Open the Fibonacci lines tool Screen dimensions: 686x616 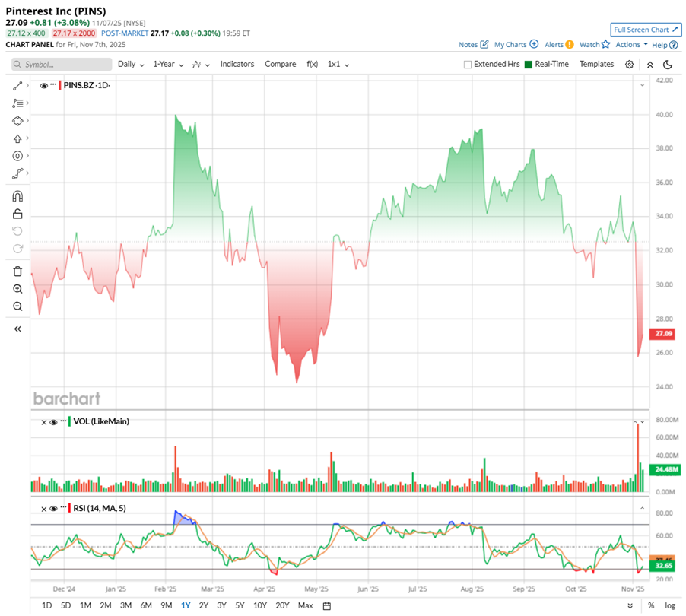(17, 103)
